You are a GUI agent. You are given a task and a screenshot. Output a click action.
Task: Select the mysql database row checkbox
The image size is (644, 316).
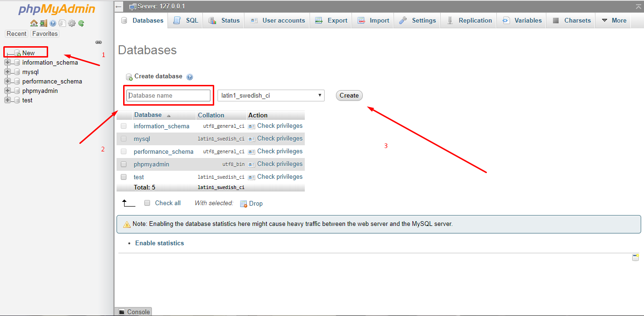pos(123,138)
